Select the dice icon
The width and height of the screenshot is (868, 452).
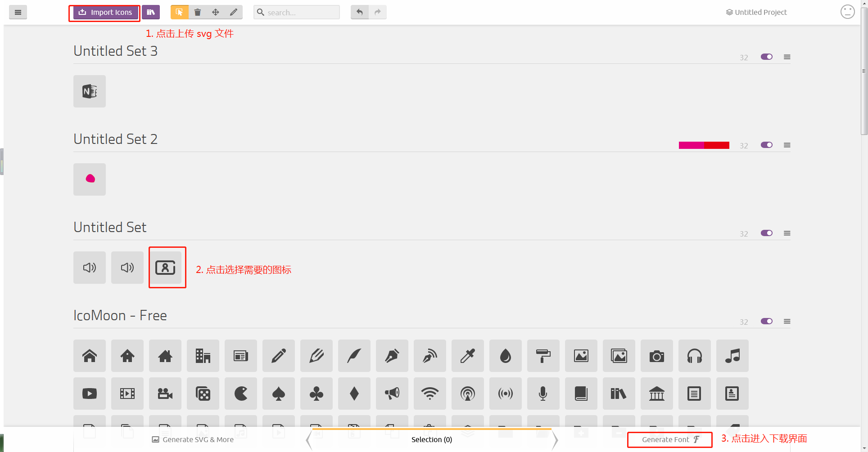click(x=203, y=394)
